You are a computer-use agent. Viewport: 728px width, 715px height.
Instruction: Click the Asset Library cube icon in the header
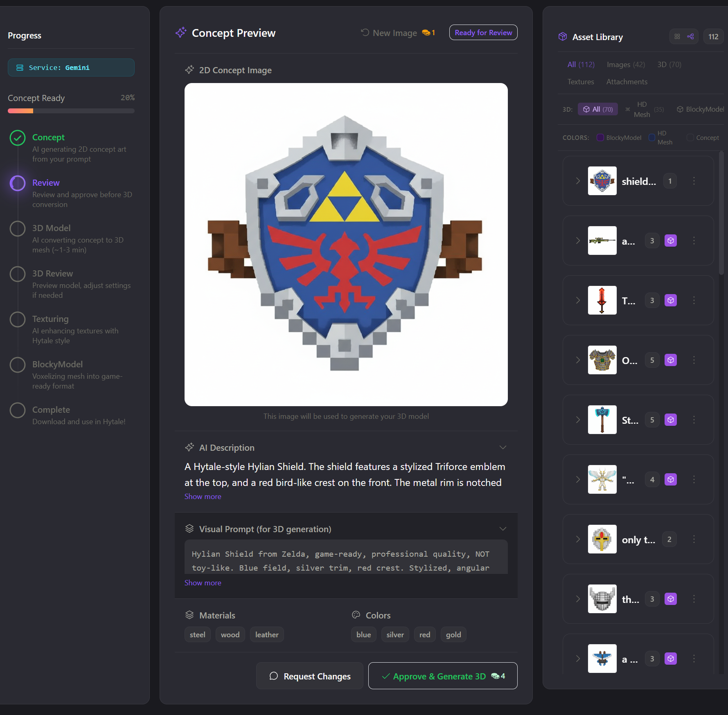point(563,36)
